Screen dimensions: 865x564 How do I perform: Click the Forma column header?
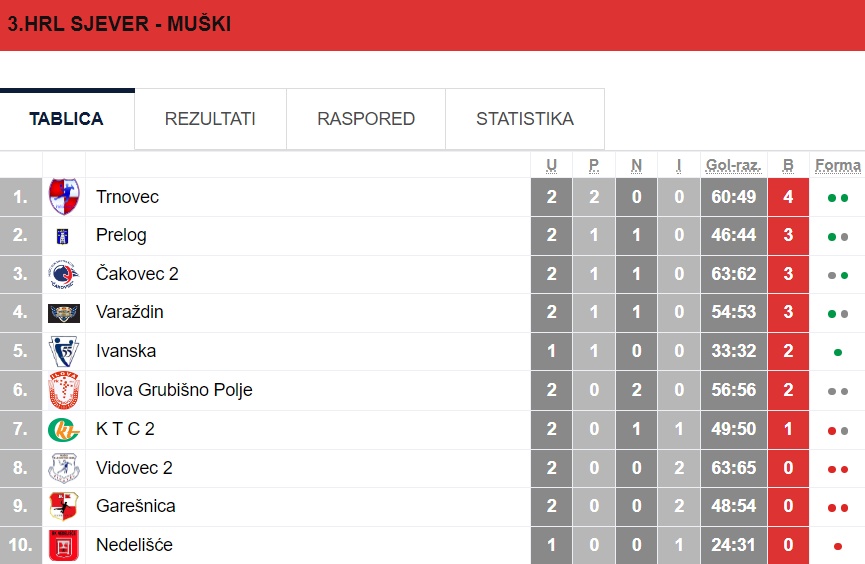(837, 165)
